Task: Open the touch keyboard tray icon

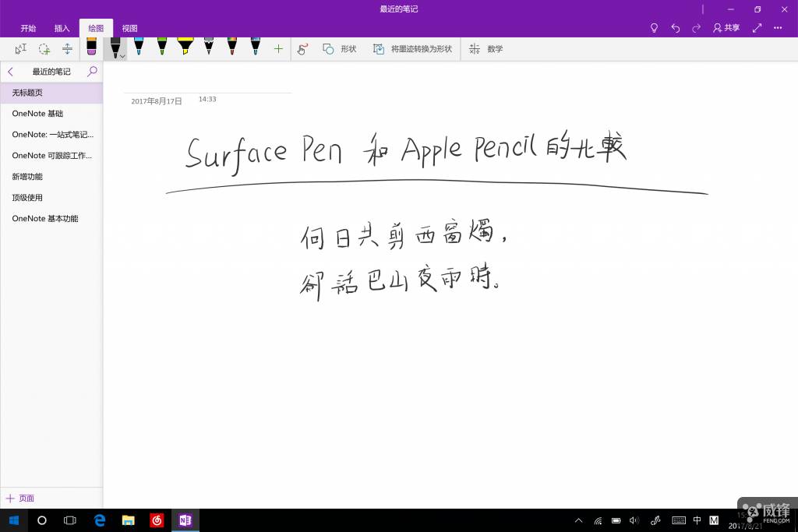Action: click(679, 520)
